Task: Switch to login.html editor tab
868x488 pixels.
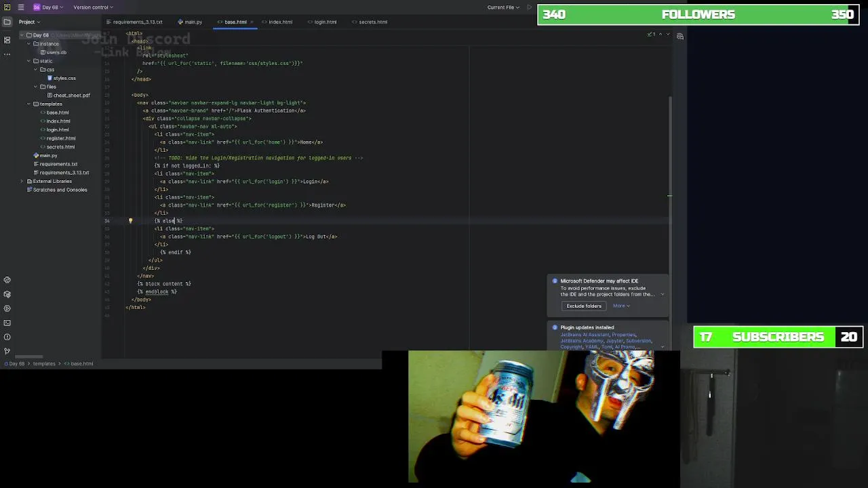Action: click(x=321, y=22)
